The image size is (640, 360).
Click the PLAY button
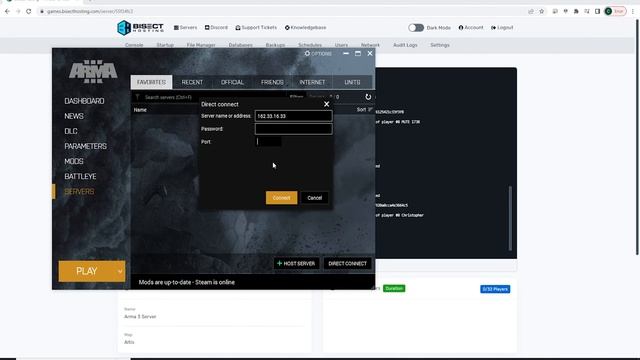click(87, 271)
